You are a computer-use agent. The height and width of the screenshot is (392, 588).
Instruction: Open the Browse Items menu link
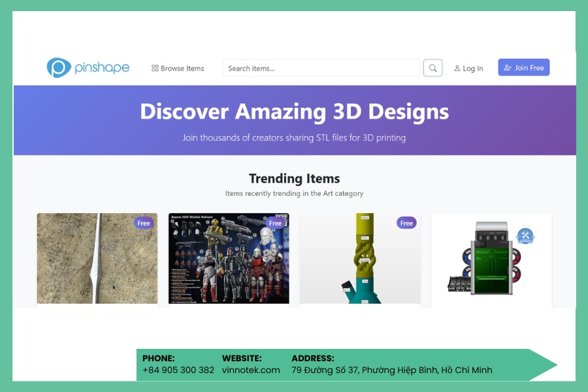(178, 68)
